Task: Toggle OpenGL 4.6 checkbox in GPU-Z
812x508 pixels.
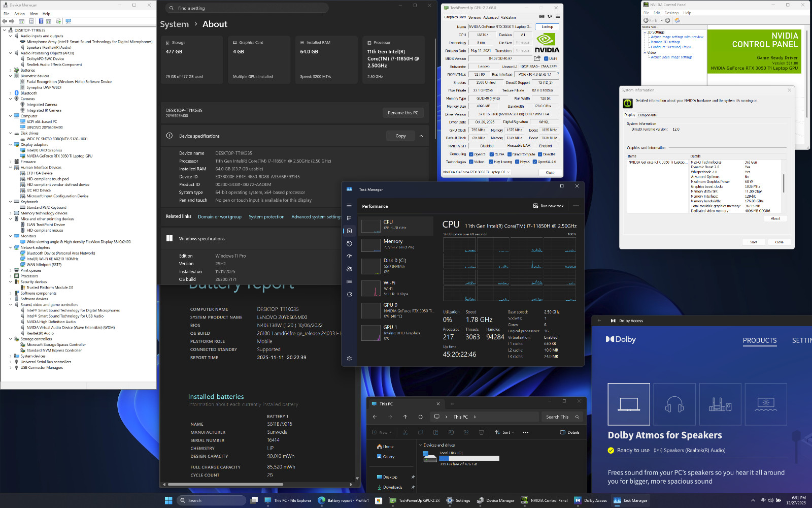Action: tap(534, 162)
